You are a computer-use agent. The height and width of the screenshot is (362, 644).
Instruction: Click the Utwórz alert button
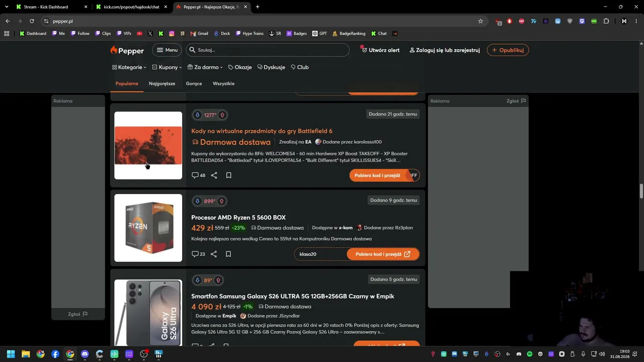click(x=381, y=50)
